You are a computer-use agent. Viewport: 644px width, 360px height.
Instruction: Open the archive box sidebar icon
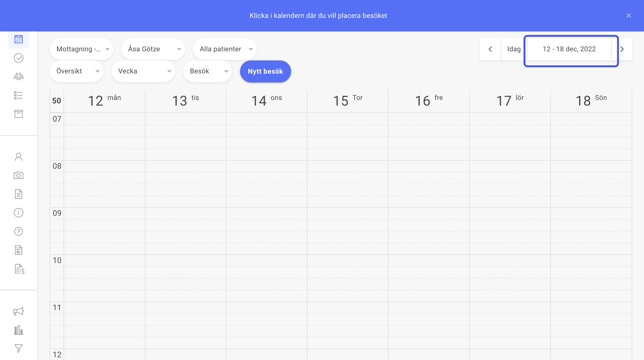(18, 114)
